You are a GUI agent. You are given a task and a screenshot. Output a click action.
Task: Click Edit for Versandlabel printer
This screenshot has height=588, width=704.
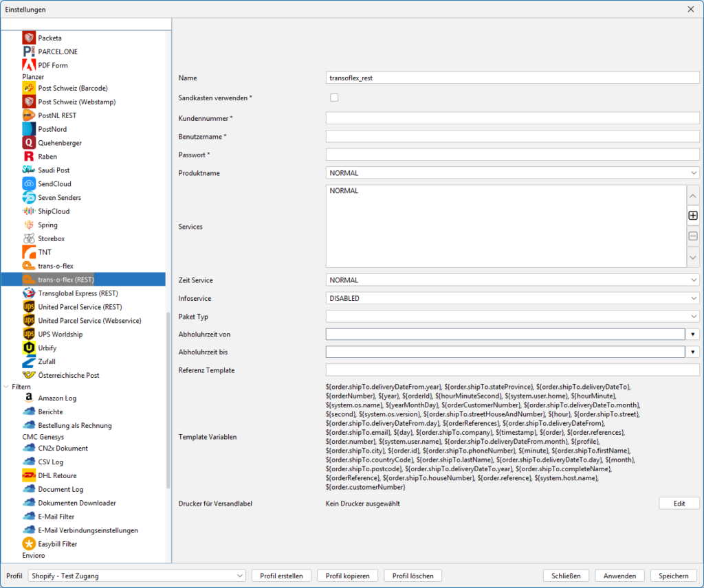(679, 504)
